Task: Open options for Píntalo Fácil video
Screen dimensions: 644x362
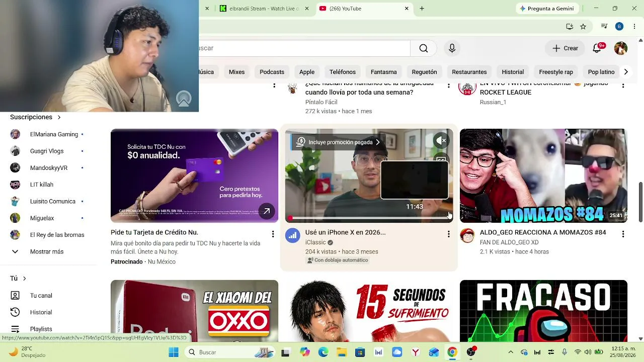Action: click(448, 85)
